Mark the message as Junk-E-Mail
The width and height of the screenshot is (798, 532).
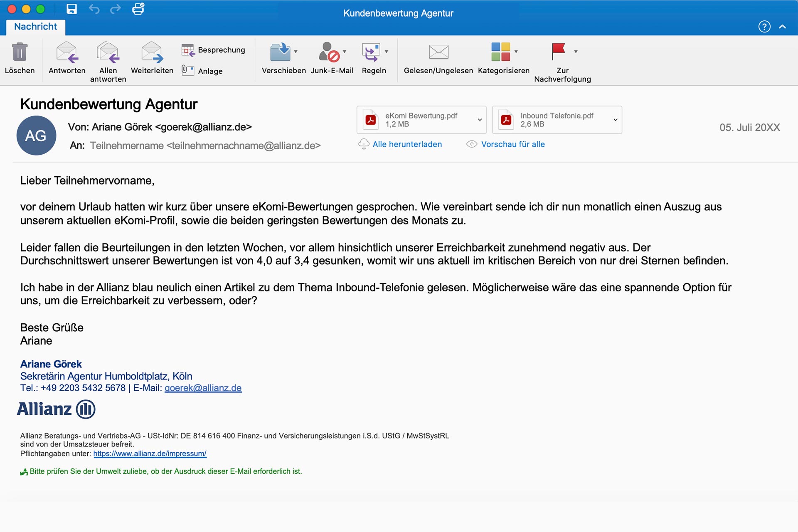coord(329,52)
